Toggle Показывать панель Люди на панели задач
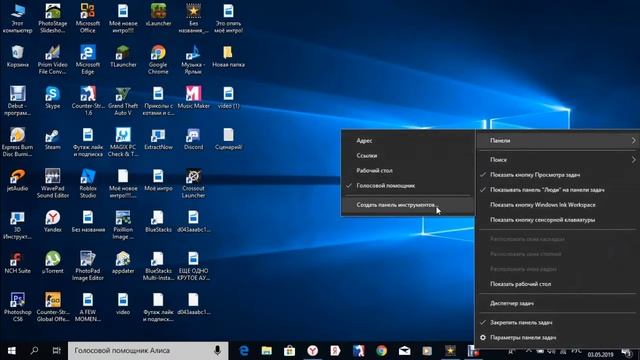Screen dimensions: 640x360 click(557, 190)
